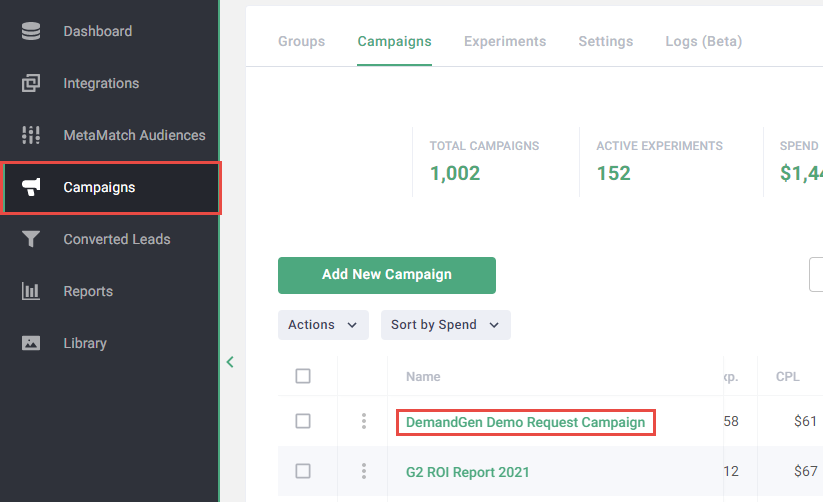Collapse the sidebar with the green chevron
The height and width of the screenshot is (502, 823).
[x=230, y=362]
